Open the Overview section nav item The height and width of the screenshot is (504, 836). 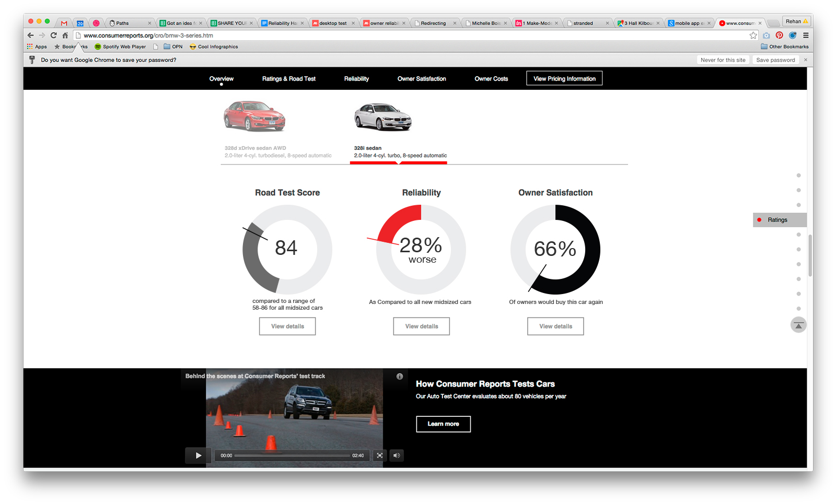222,79
